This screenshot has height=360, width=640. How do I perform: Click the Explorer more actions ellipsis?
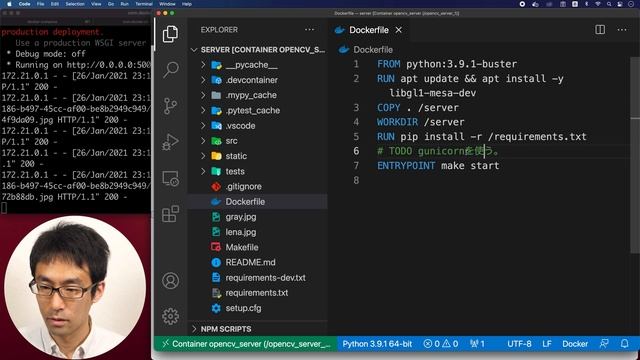point(309,29)
